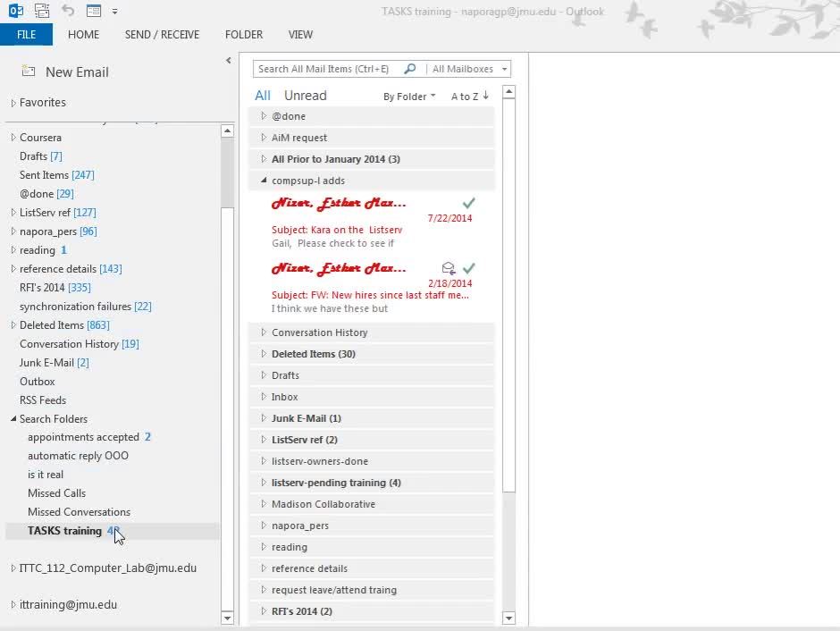Toggle A to Z sort order
This screenshot has width=840, height=631.
click(470, 97)
